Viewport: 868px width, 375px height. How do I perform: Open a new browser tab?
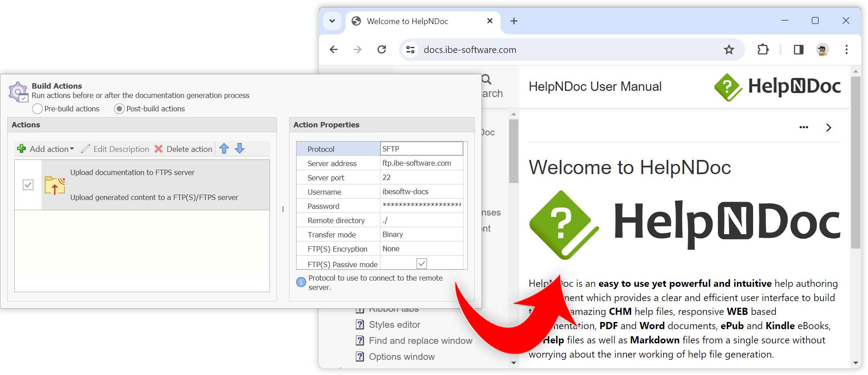point(513,21)
